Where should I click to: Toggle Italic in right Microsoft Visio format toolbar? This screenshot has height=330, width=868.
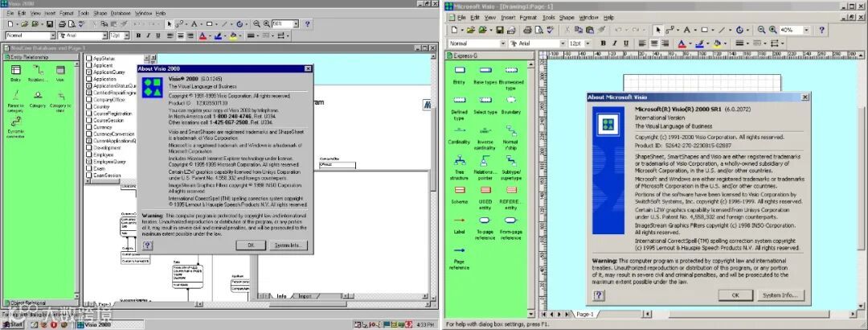(615, 43)
